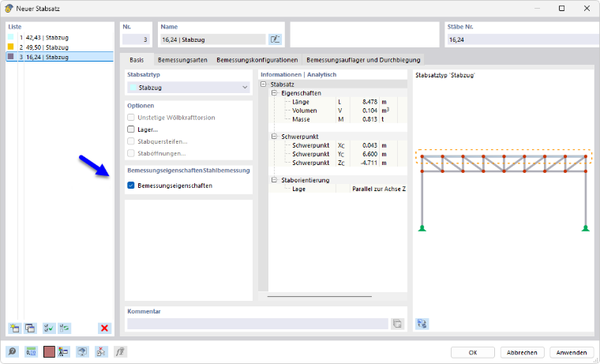Uncheck the Bemessungseigenschaften checkbox
This screenshot has height=364, width=600.
[131, 186]
